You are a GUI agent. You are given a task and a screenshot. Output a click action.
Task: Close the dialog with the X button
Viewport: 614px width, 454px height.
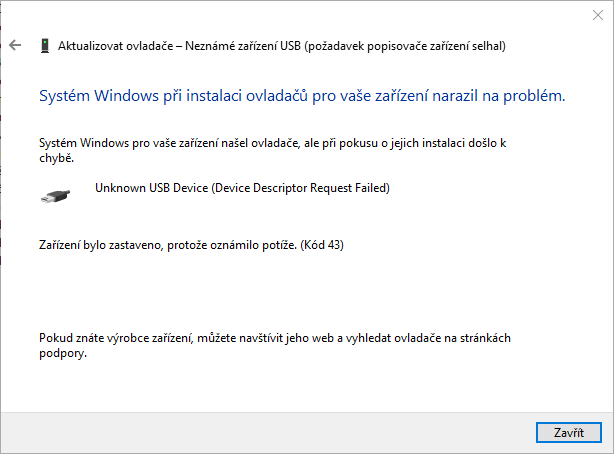click(597, 13)
